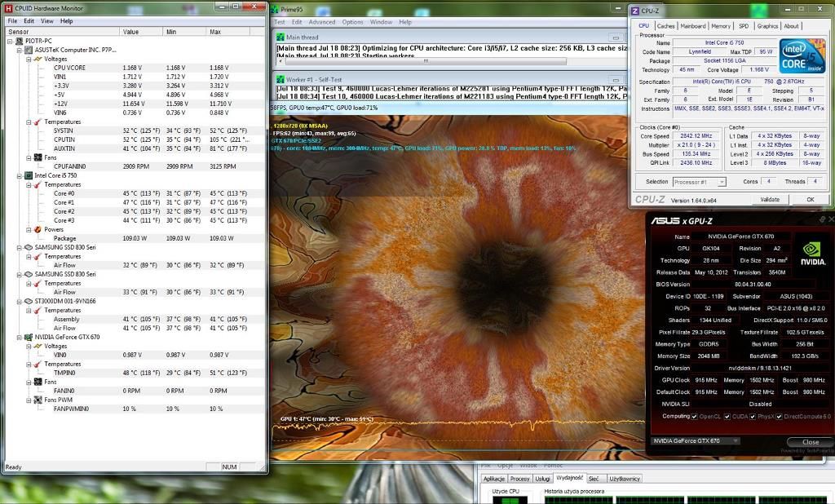
Task: Click ASUSTeK motherboard icon in tree
Action: coord(29,50)
